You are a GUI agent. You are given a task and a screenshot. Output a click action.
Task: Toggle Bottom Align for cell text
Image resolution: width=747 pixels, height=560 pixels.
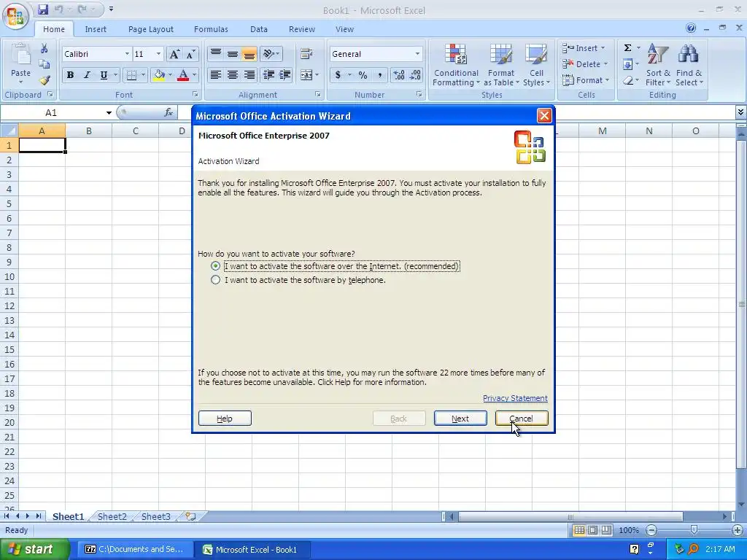(x=249, y=54)
